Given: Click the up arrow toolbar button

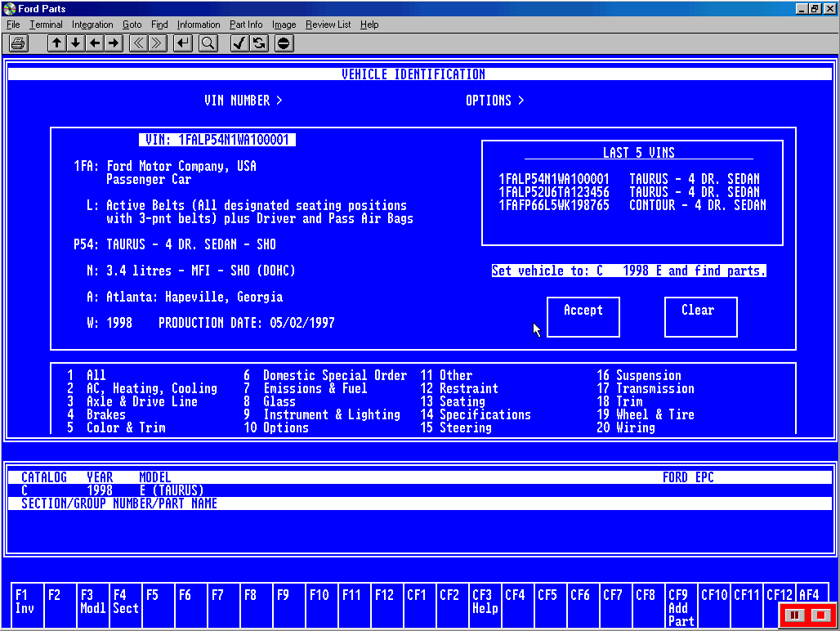Looking at the screenshot, I should [x=56, y=43].
